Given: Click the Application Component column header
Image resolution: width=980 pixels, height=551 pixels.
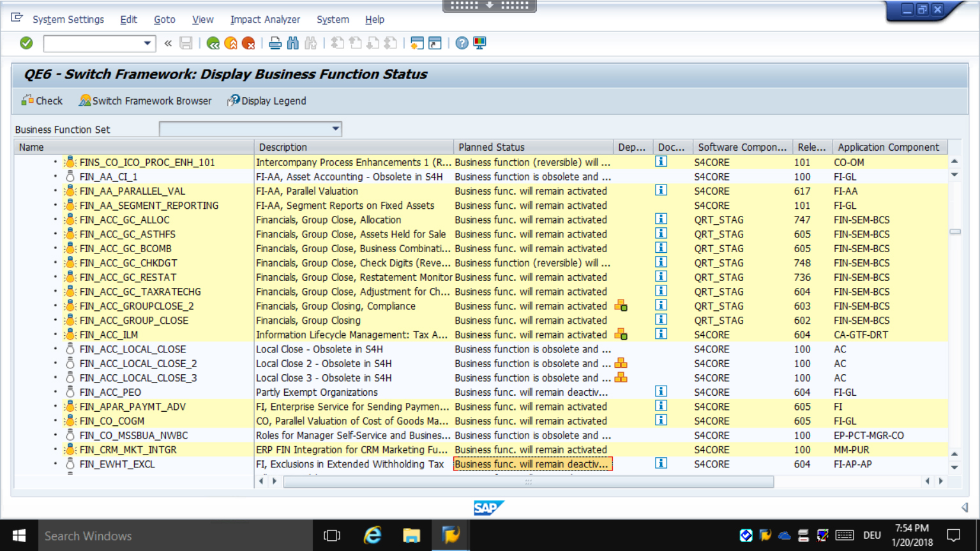Looking at the screenshot, I should tap(890, 147).
